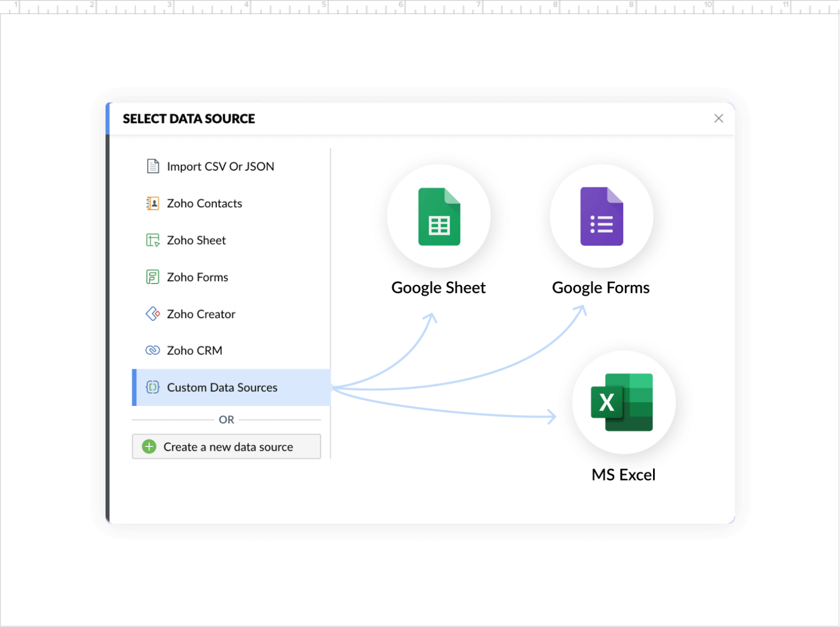840x627 pixels.
Task: Click the Import CSV Or JSON document icon
Action: pyautogui.click(x=152, y=166)
